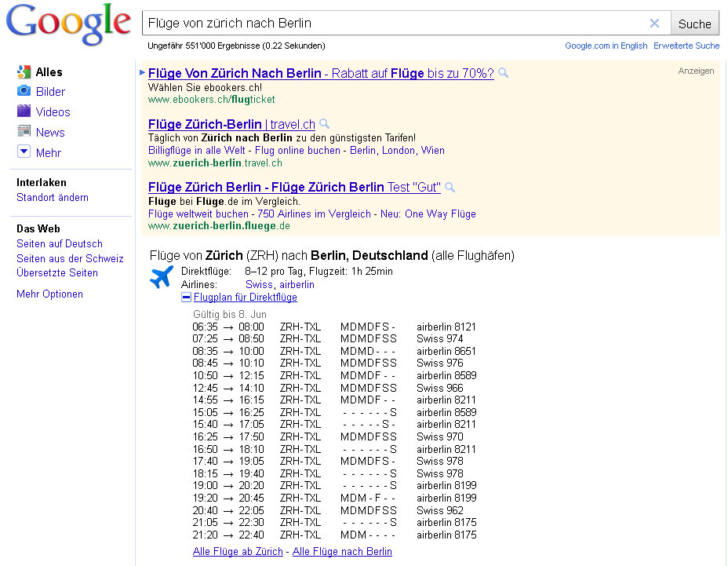This screenshot has width=728, height=566.
Task: Preview ebookers ad with magnifier icon
Action: 504,72
